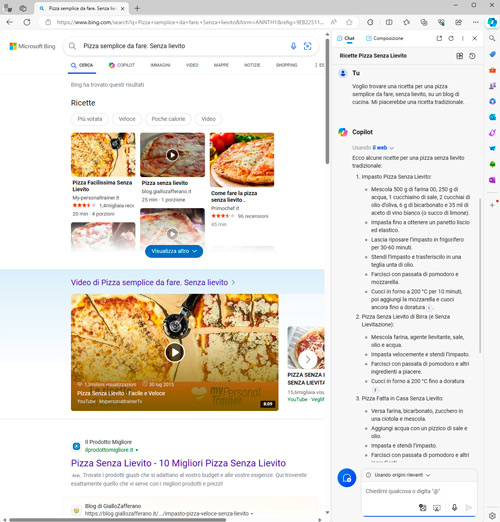This screenshot has height=522, width=500.
Task: Start a new topic with blue chat button
Action: click(x=347, y=478)
